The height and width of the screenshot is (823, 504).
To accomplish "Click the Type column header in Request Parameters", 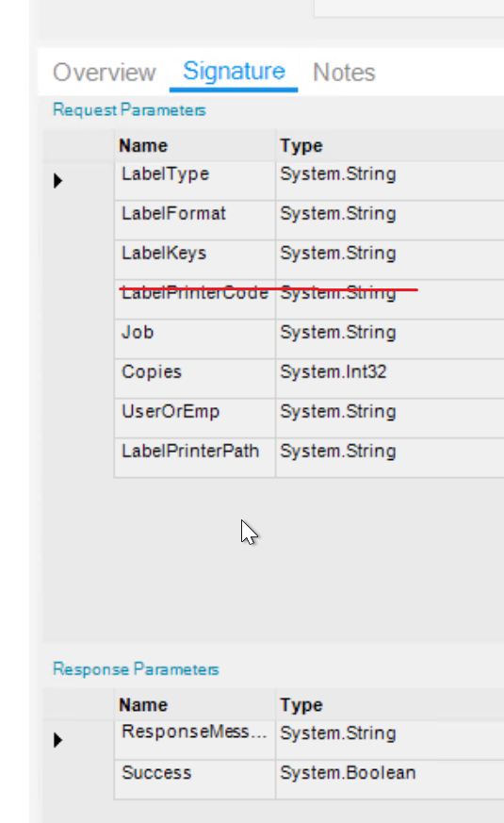I will (x=390, y=145).
